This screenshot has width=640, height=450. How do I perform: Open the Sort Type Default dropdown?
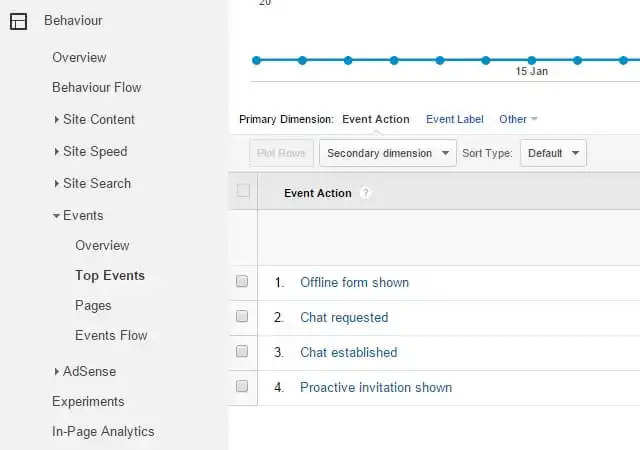coord(553,153)
